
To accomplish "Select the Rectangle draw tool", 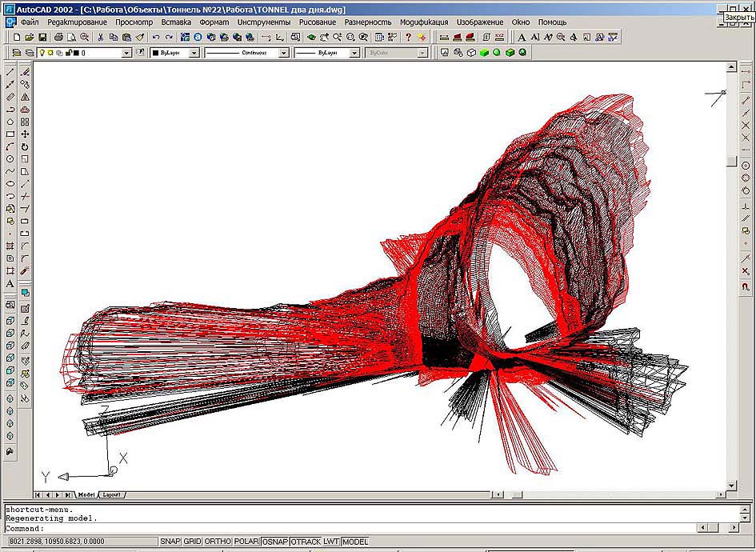I will click(x=10, y=134).
